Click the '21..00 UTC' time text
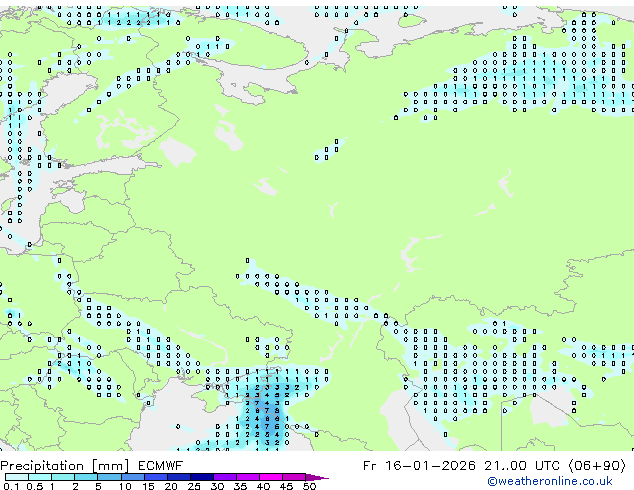 pyautogui.click(x=523, y=466)
